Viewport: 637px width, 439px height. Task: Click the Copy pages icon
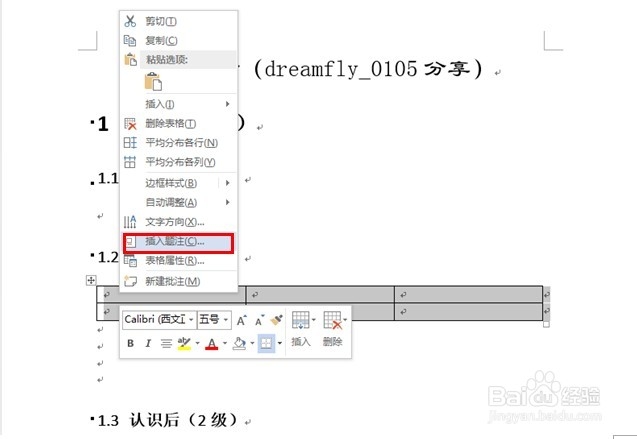130,40
